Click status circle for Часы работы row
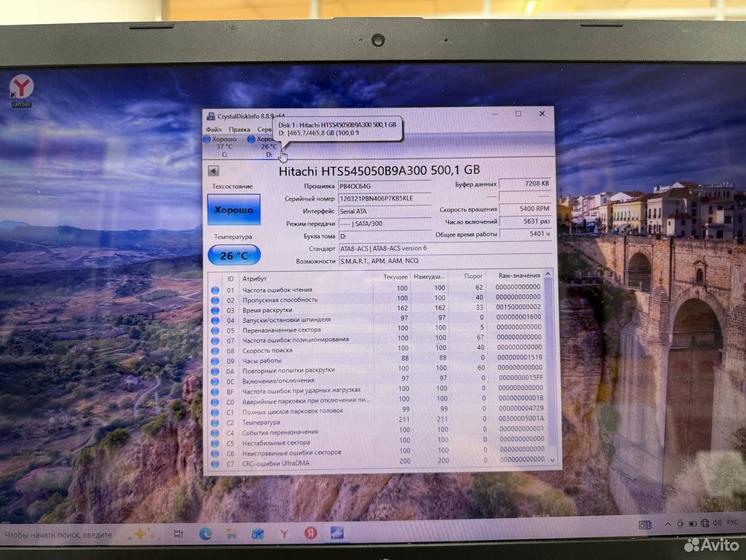Viewport: 746px width, 560px height. (215, 361)
